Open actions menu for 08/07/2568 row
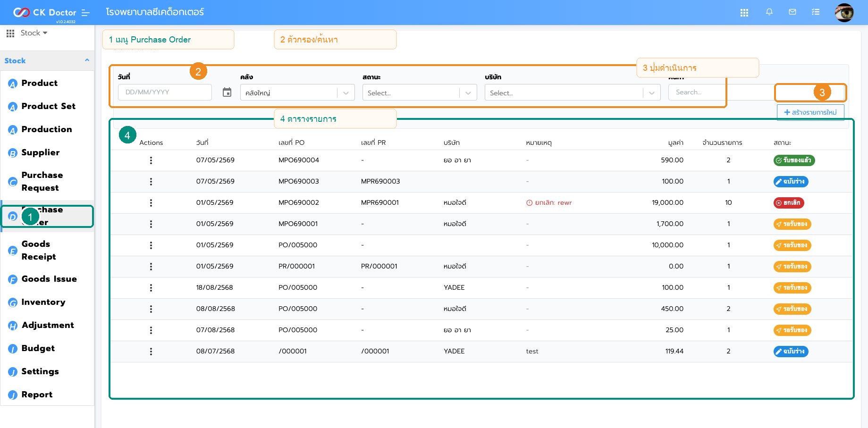868x428 pixels. pos(151,352)
